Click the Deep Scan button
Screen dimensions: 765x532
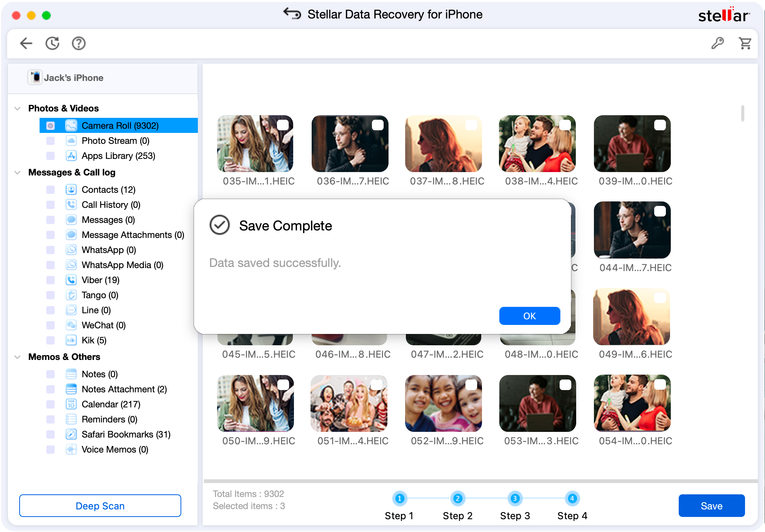100,506
